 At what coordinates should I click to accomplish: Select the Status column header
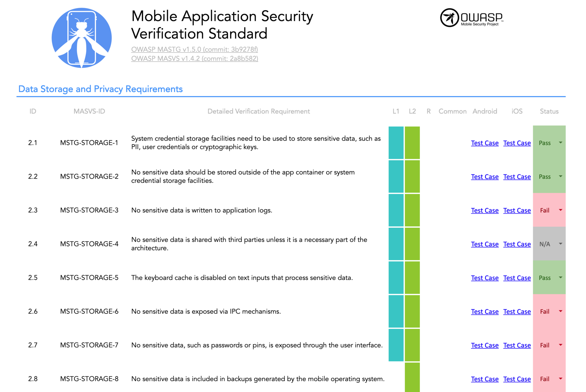pos(549,112)
